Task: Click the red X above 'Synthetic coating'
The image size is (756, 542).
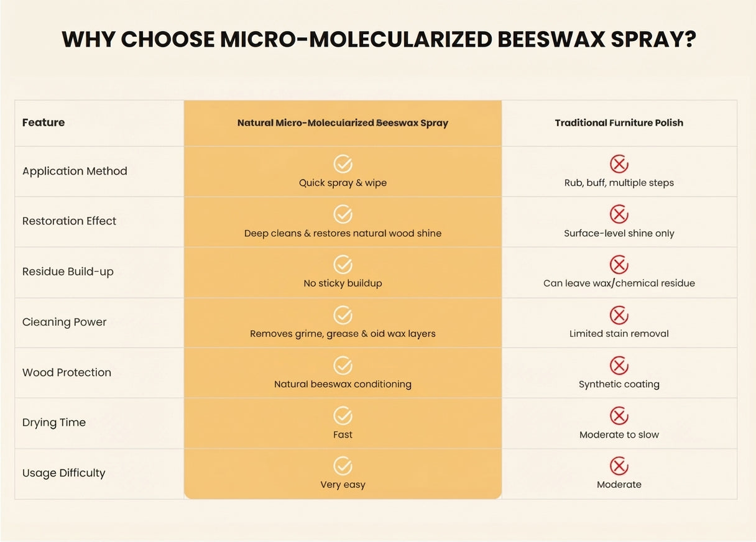Action: point(619,365)
